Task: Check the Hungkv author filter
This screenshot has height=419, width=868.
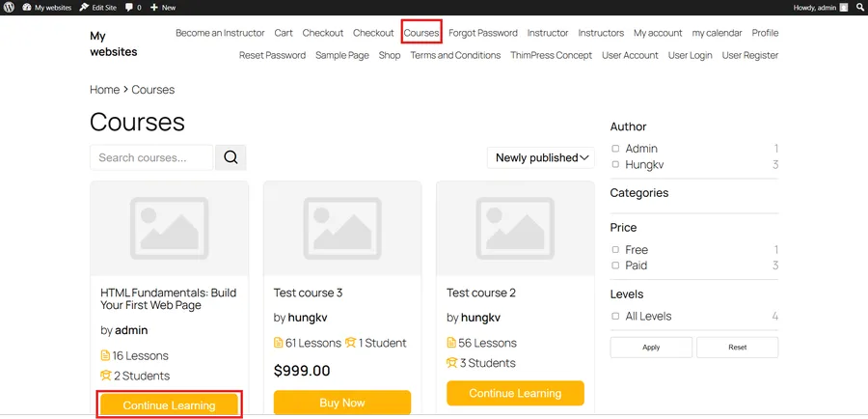Action: pos(615,164)
